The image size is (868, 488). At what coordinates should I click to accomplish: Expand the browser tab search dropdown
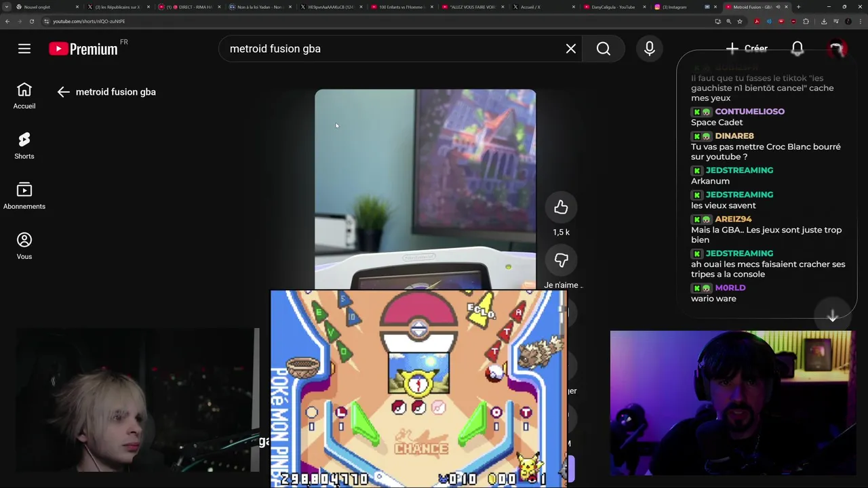7,7
